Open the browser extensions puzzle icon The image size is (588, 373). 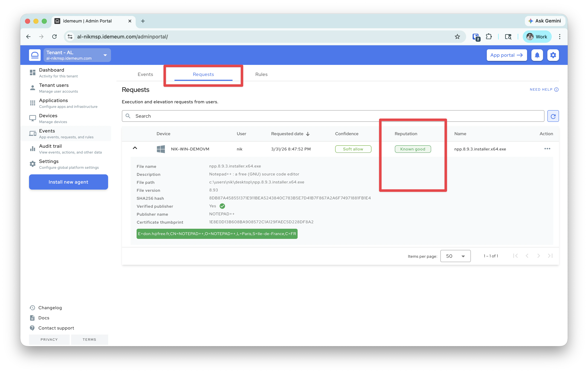pos(489,37)
